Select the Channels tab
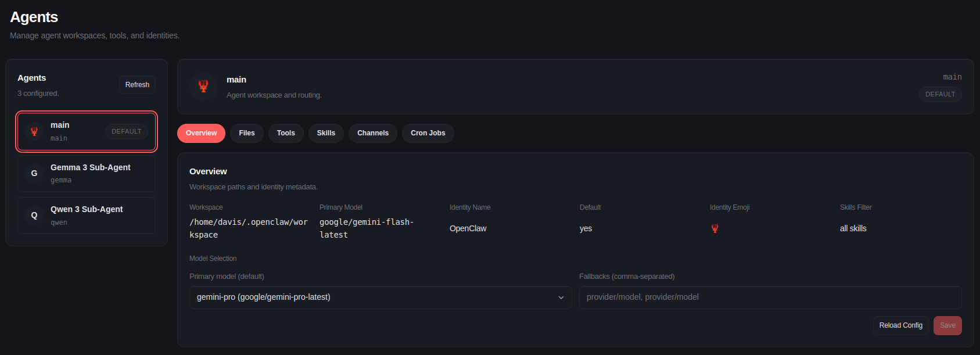Screen dimensions: 980x355 (x=372, y=133)
